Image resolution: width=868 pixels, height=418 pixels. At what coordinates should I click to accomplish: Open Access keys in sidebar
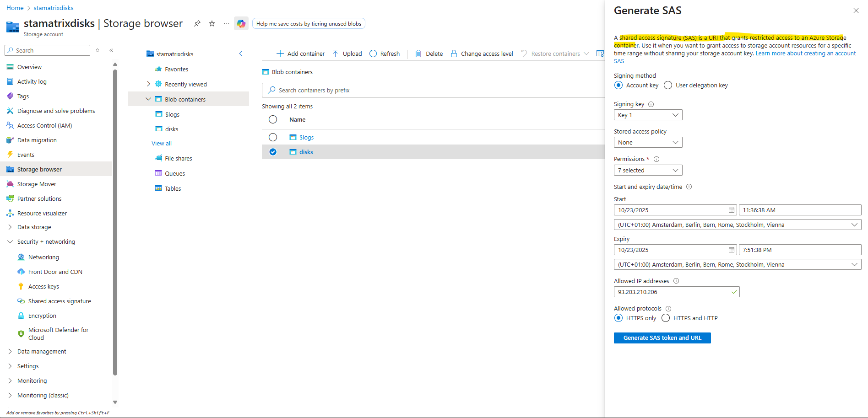click(43, 287)
